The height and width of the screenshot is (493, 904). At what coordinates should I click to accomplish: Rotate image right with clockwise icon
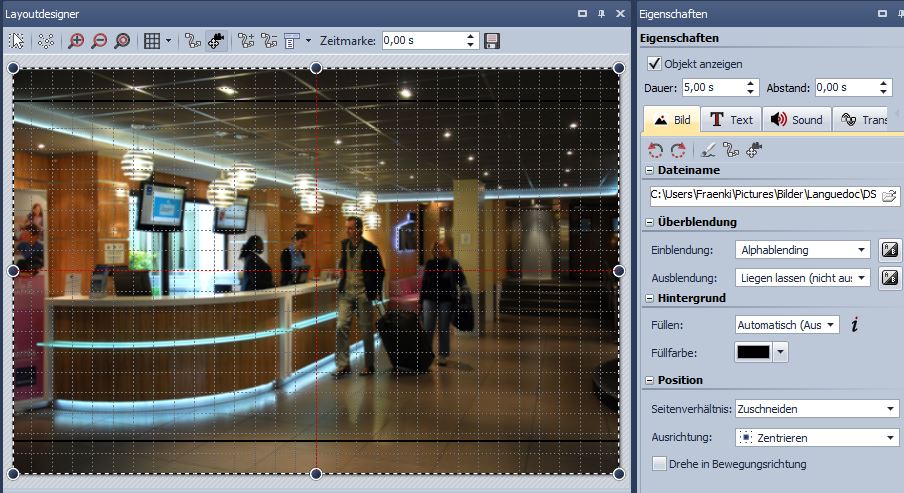point(678,150)
